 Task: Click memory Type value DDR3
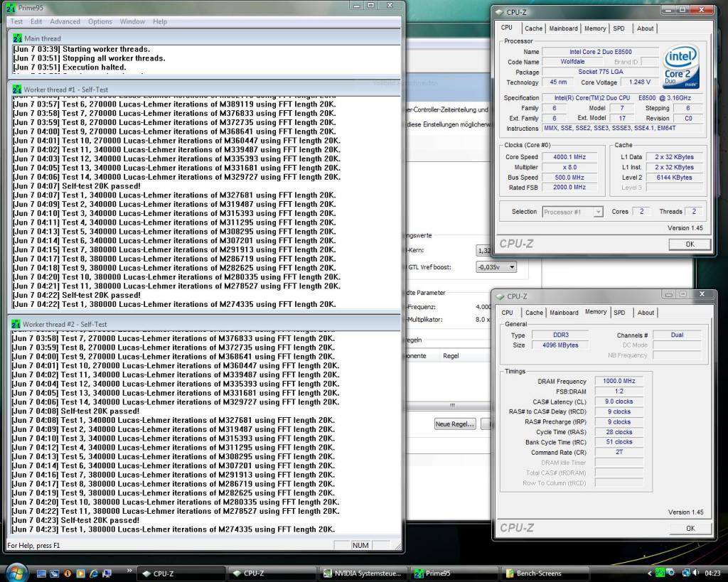point(560,335)
